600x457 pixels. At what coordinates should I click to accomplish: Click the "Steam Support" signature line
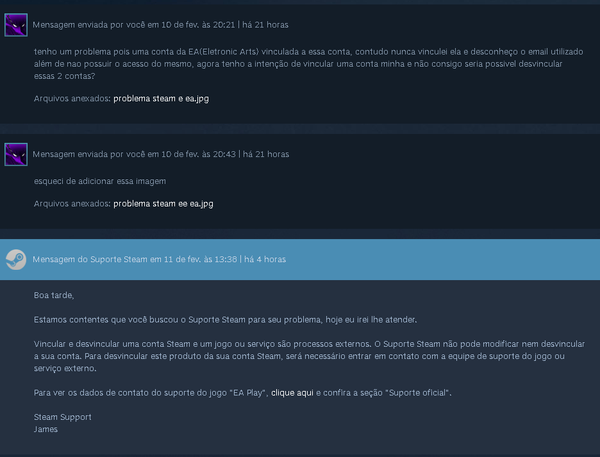pos(62,417)
